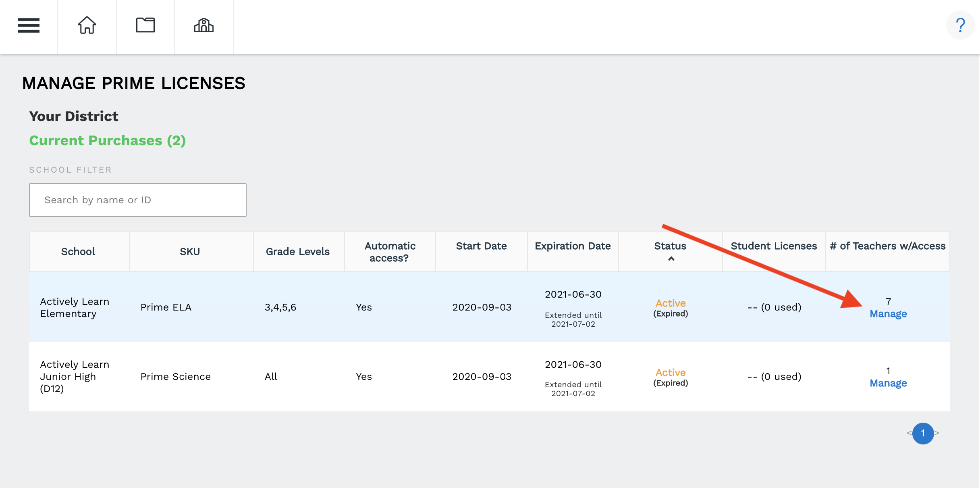Select the Prime Science row
This screenshot has height=488, width=980.
(x=176, y=377)
